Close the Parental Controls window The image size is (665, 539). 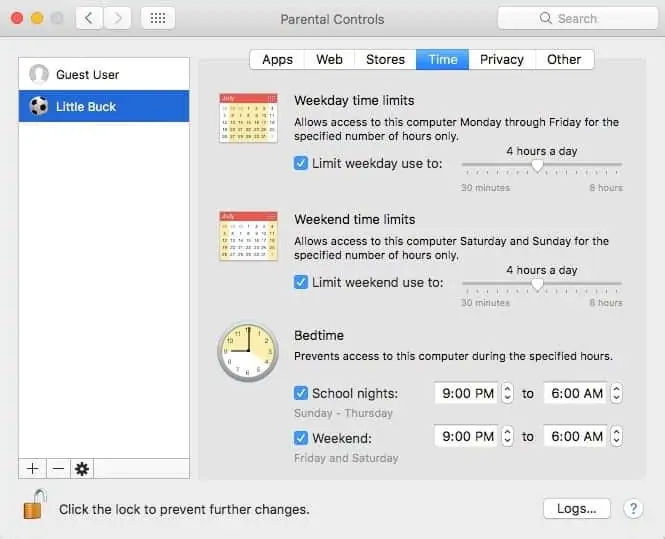pos(17,18)
